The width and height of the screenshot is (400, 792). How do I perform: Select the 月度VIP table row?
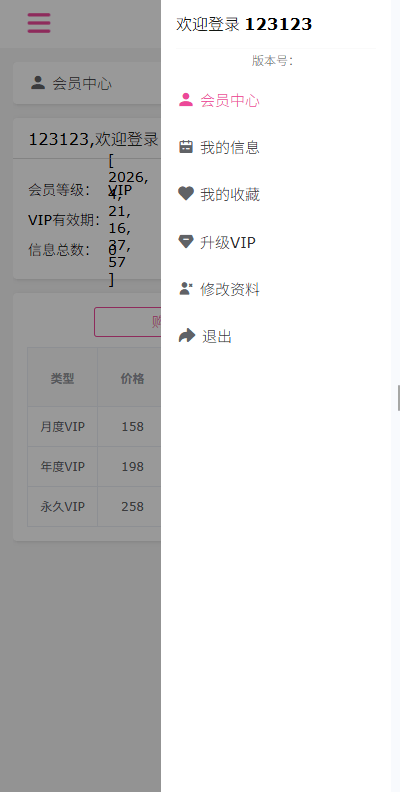(94, 427)
